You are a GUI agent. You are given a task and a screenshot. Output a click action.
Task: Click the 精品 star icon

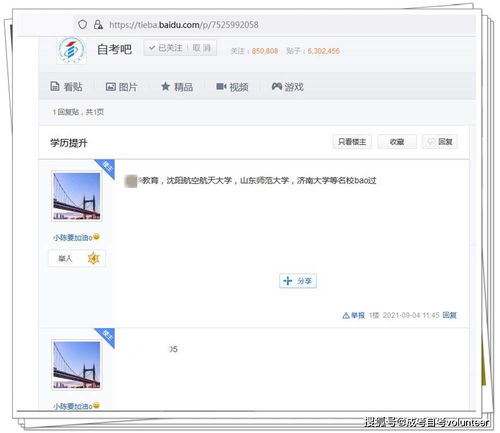165,87
